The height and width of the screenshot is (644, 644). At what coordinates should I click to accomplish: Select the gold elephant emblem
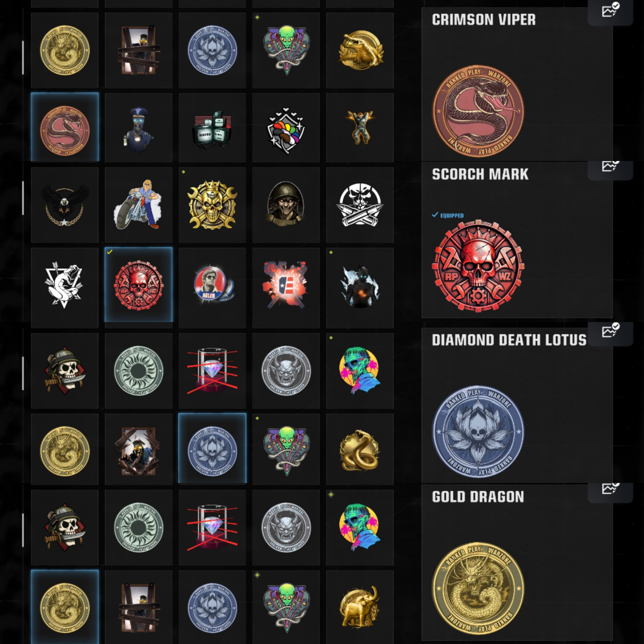click(x=360, y=607)
